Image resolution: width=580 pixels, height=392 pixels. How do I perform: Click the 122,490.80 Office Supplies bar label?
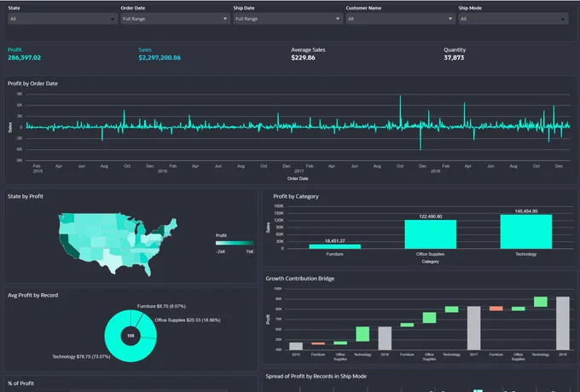[x=431, y=216]
